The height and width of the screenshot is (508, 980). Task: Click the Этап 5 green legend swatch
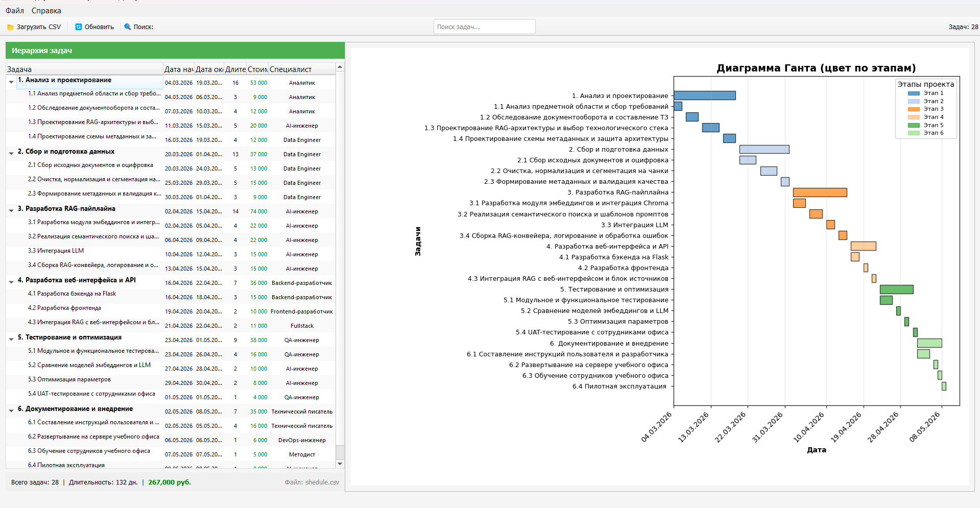(914, 125)
